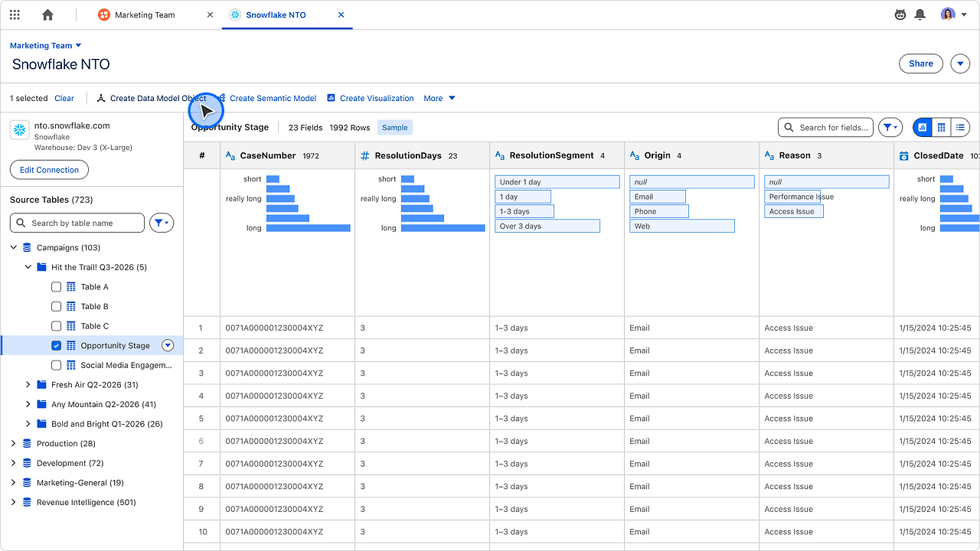Collapse the Hit the Trail! Q3-2026 folder
This screenshot has height=551, width=980.
point(28,267)
